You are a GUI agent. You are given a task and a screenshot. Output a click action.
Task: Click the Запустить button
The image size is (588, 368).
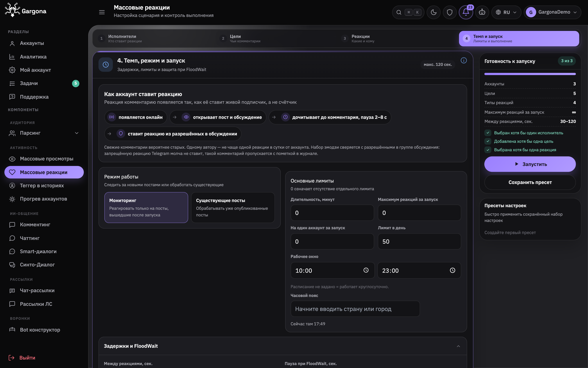click(x=530, y=164)
